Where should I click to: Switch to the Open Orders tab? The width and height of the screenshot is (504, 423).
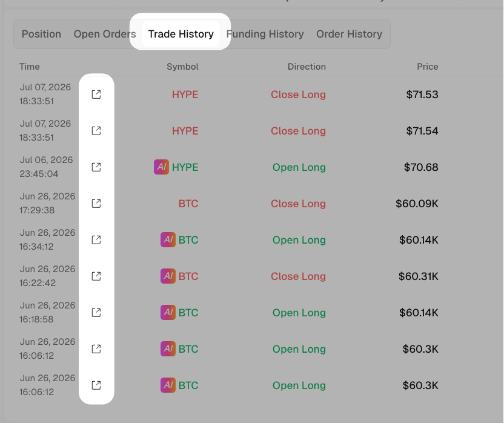(x=105, y=34)
